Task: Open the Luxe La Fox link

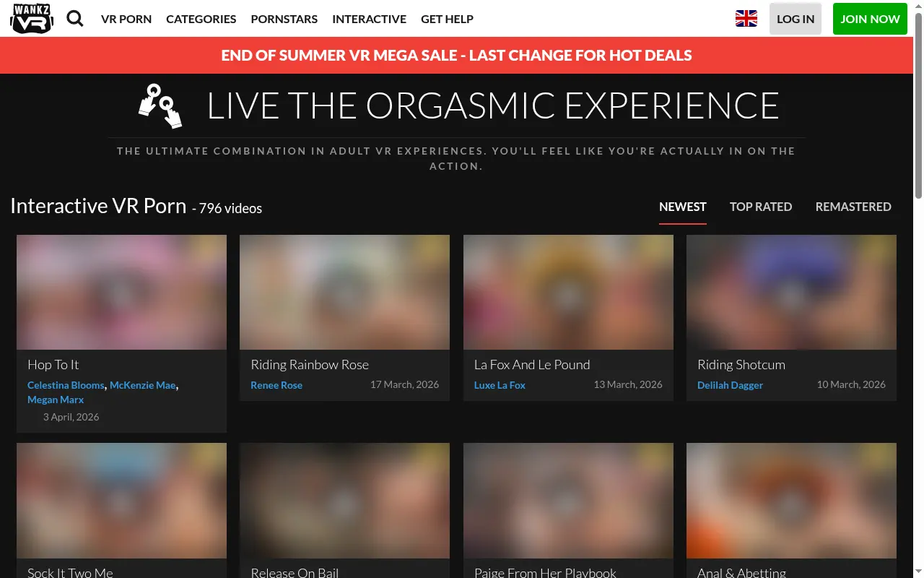Action: [x=500, y=385]
